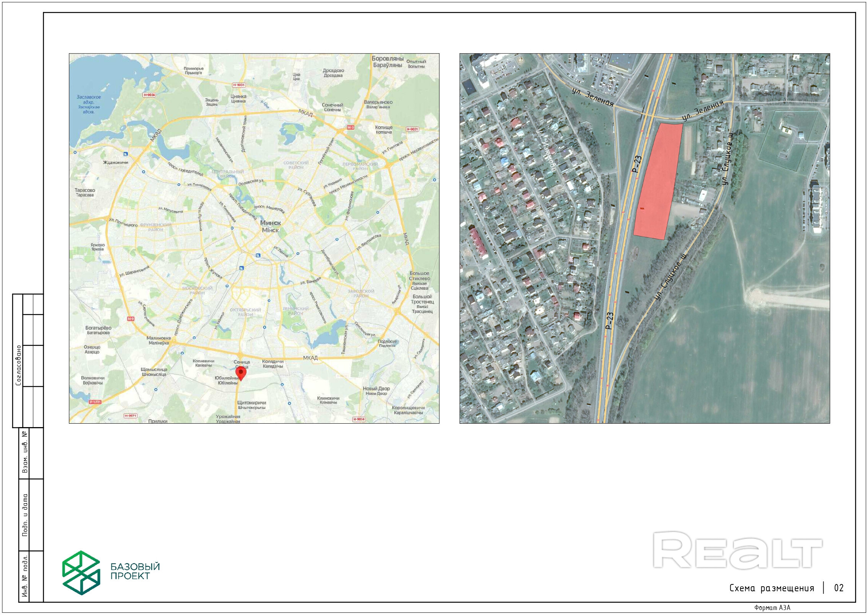
Task: Click the Формат А3А label
Action: coord(772,608)
